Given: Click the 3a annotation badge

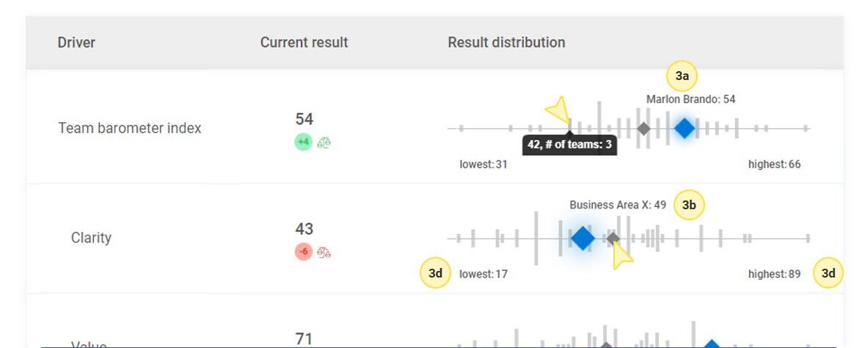Looking at the screenshot, I should click(x=682, y=76).
